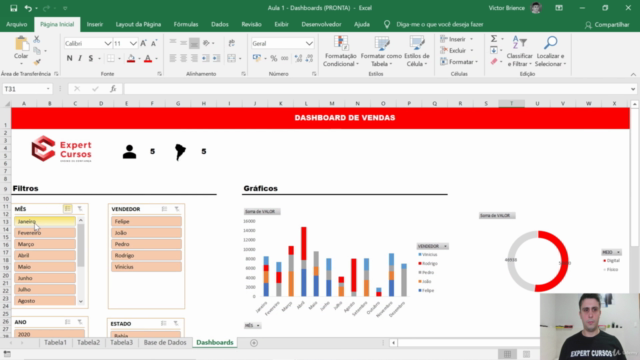Click the font color A icon
Viewport: 640px width, 360px height.
point(148,58)
